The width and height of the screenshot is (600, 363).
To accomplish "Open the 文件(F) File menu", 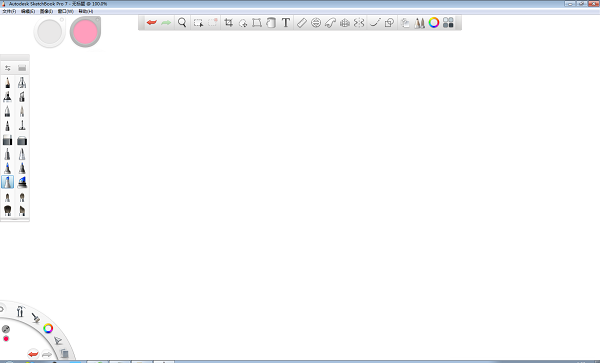I will tap(9, 11).
